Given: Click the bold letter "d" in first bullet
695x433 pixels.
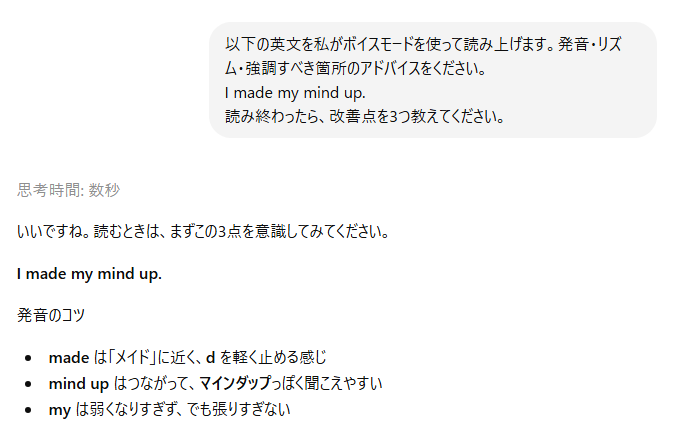Looking at the screenshot, I should pyautogui.click(x=211, y=357).
